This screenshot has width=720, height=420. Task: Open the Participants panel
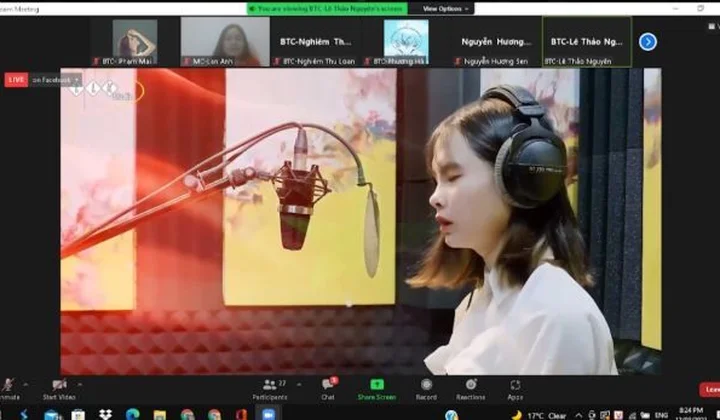point(270,389)
